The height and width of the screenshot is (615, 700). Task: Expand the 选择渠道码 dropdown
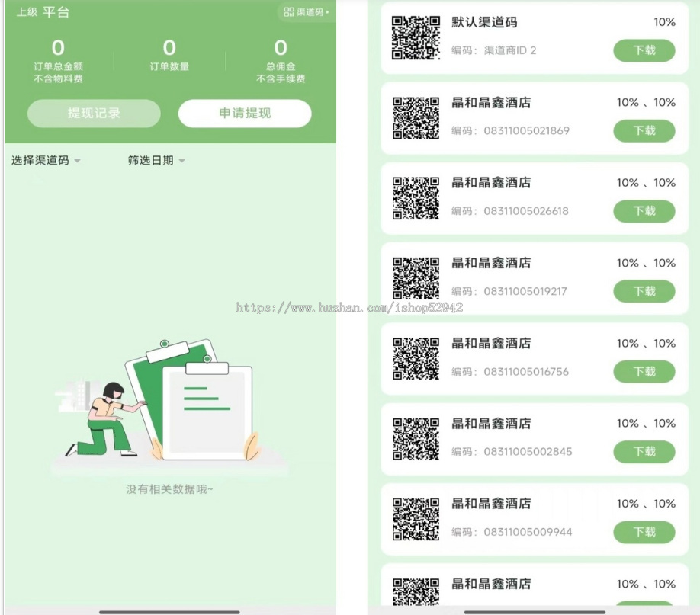46,160
